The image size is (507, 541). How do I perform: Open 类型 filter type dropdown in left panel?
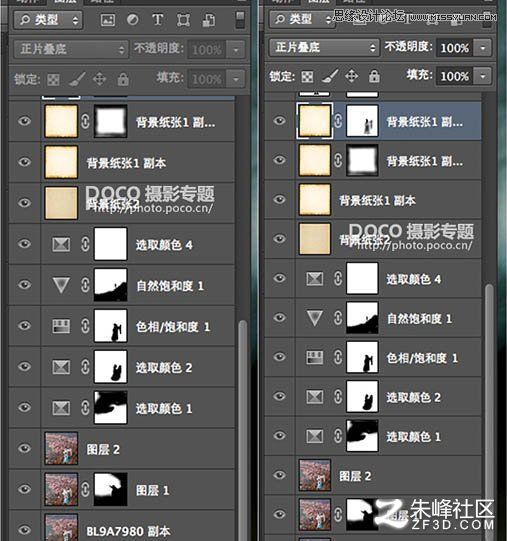[48, 20]
